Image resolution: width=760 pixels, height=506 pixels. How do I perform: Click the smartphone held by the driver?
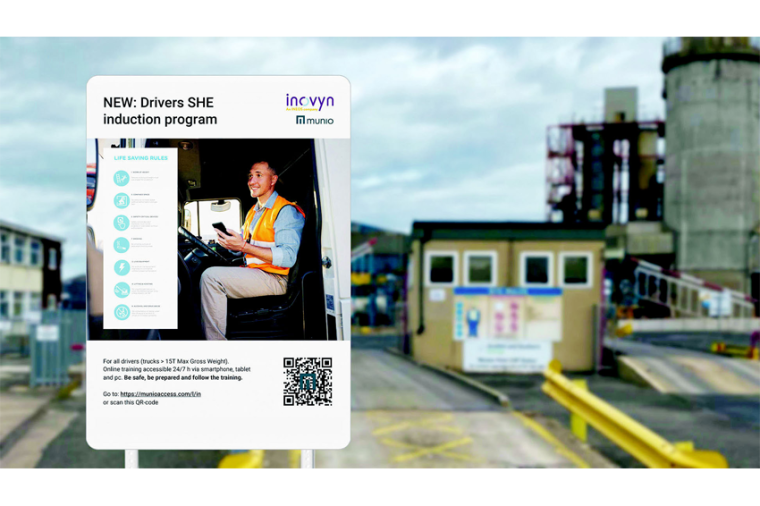tap(221, 228)
